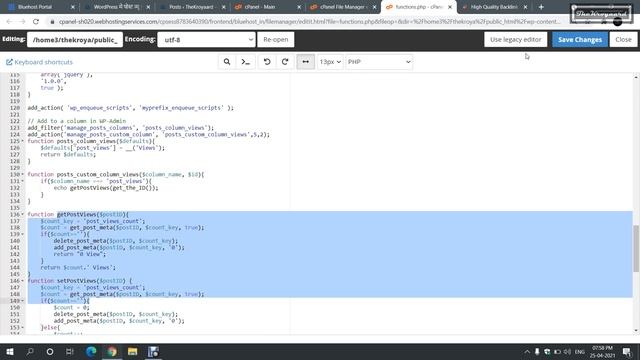Image resolution: width=640 pixels, height=360 pixels.
Task: Open the editor search tool
Action: click(x=227, y=62)
